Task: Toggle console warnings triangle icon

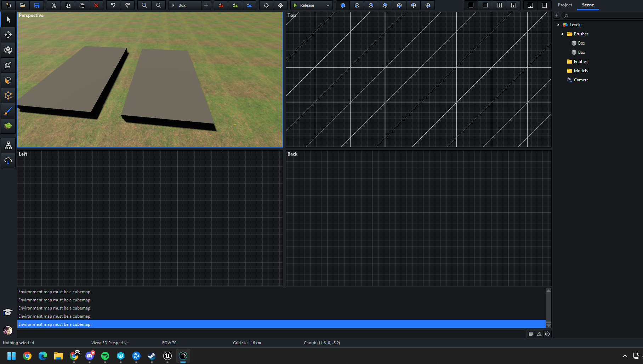Action: (x=539, y=334)
